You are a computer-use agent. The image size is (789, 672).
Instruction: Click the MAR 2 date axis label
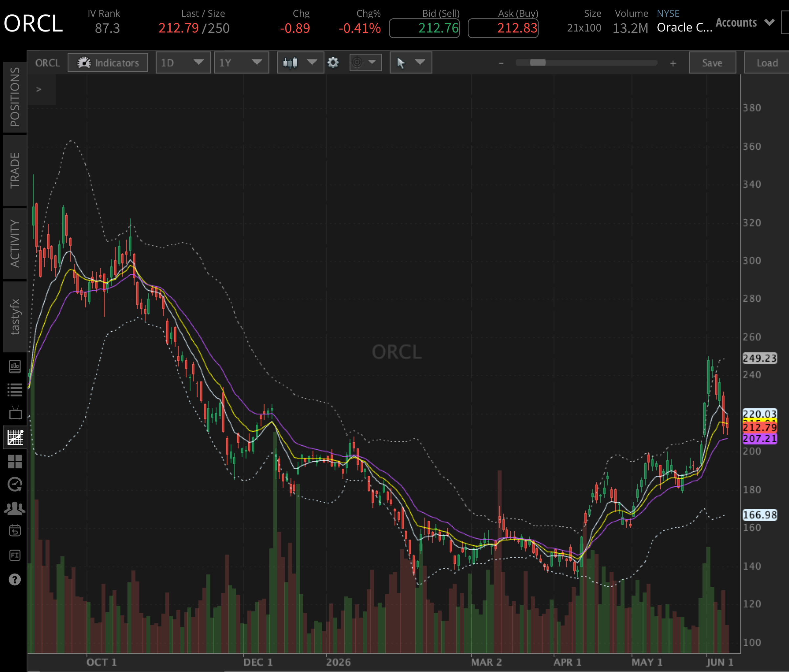click(486, 662)
